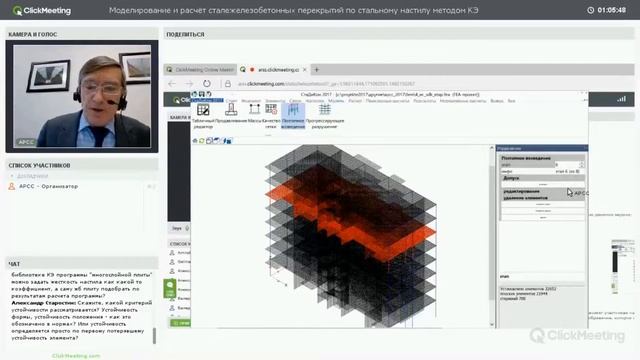Select АРСС – Организатор in participant list
Viewport: 640px width, 360px height.
(x=49, y=186)
